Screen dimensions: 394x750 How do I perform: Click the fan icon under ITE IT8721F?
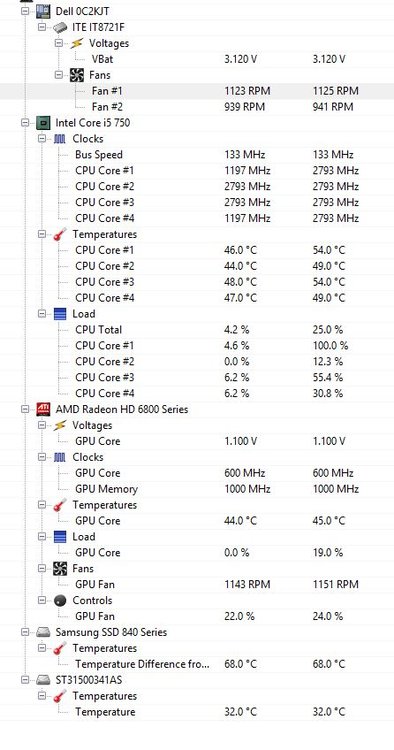77,75
